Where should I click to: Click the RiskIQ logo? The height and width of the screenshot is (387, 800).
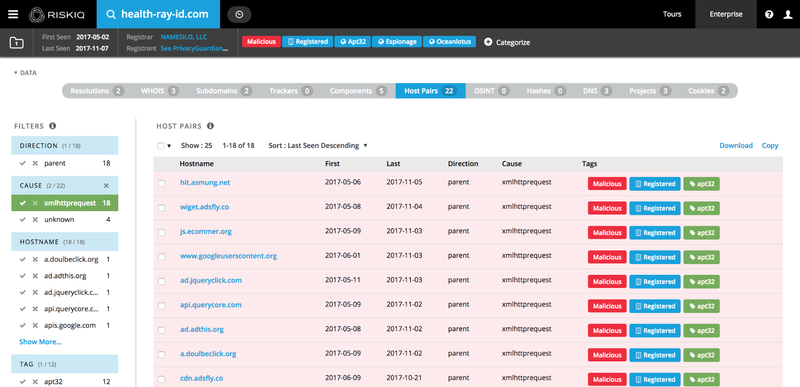click(x=58, y=14)
